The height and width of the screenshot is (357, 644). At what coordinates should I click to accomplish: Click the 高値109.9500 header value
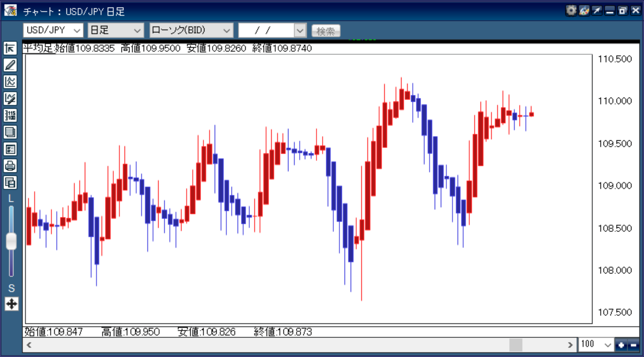click(151, 48)
